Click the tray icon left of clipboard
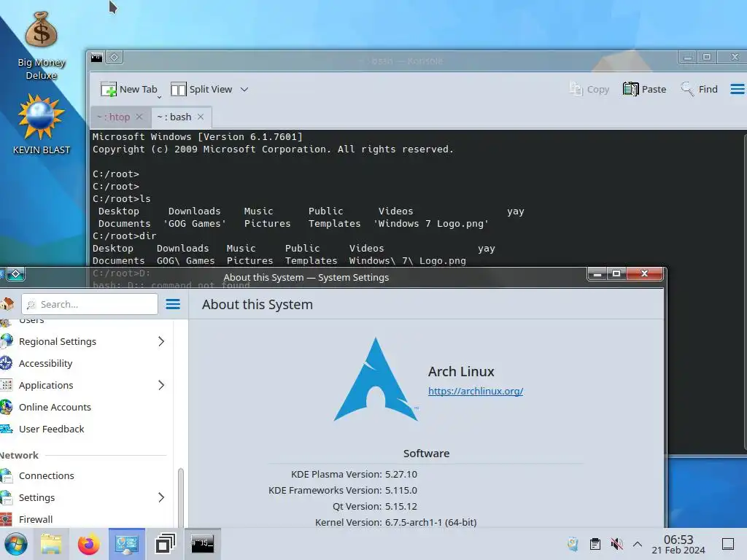 (573, 544)
